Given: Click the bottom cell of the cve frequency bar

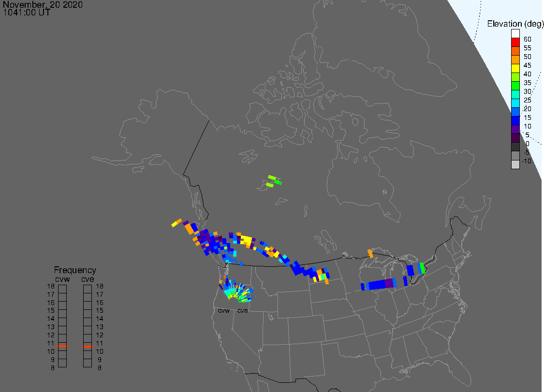Looking at the screenshot, I should (x=88, y=363).
